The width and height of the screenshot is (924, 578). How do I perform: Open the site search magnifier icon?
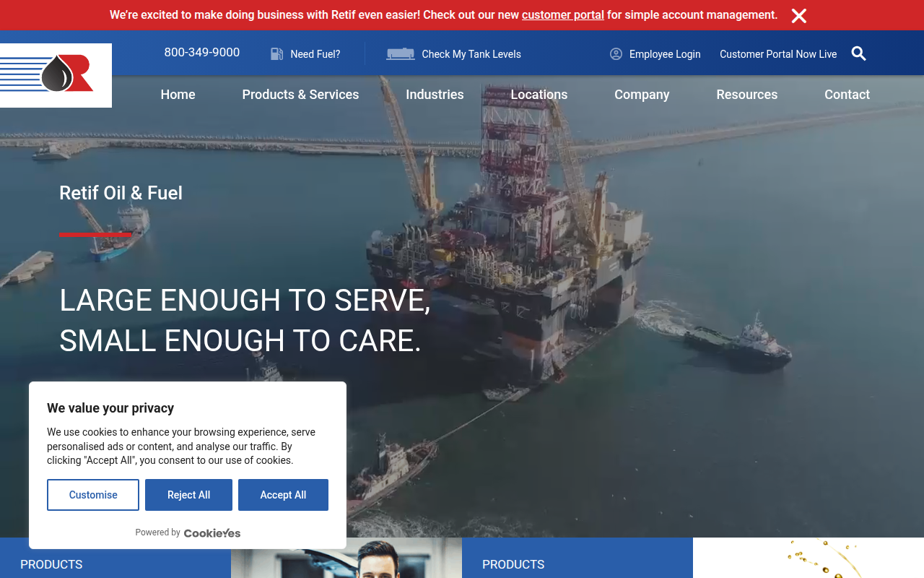pyautogui.click(x=858, y=53)
